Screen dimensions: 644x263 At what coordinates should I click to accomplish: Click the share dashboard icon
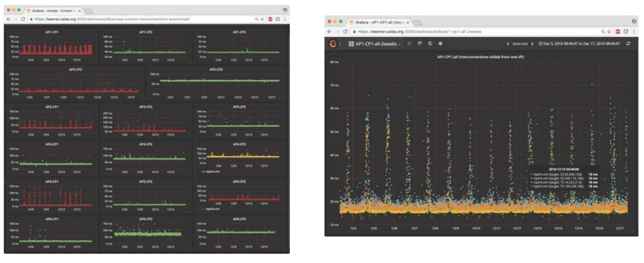pos(419,44)
